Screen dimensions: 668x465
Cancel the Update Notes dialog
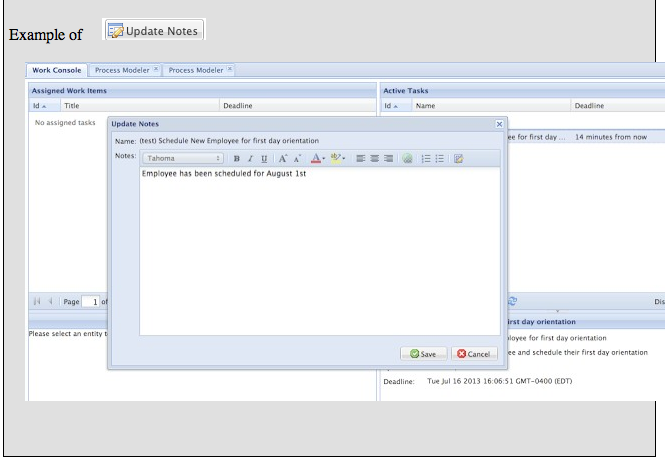pos(474,354)
